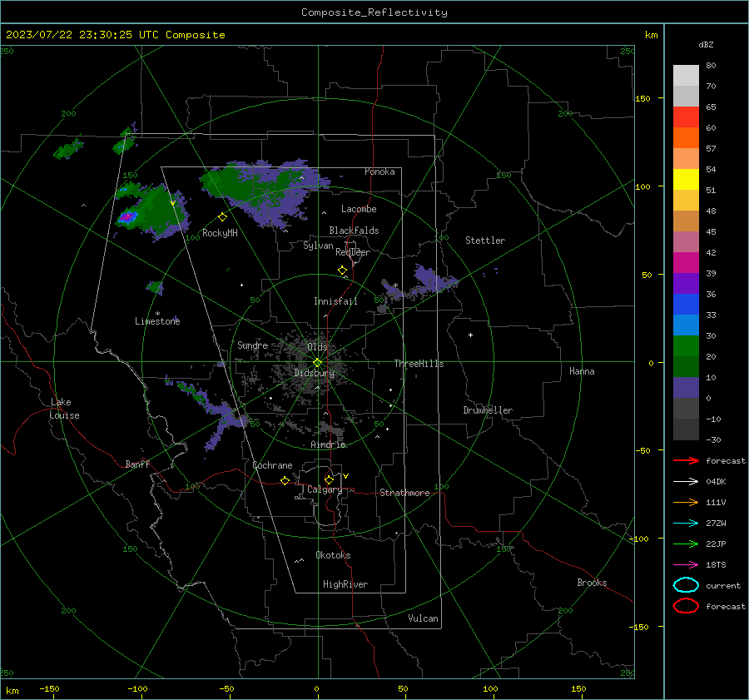Click yellow diamond marker near RedDeer
This screenshot has width=749, height=700.
pos(343,271)
